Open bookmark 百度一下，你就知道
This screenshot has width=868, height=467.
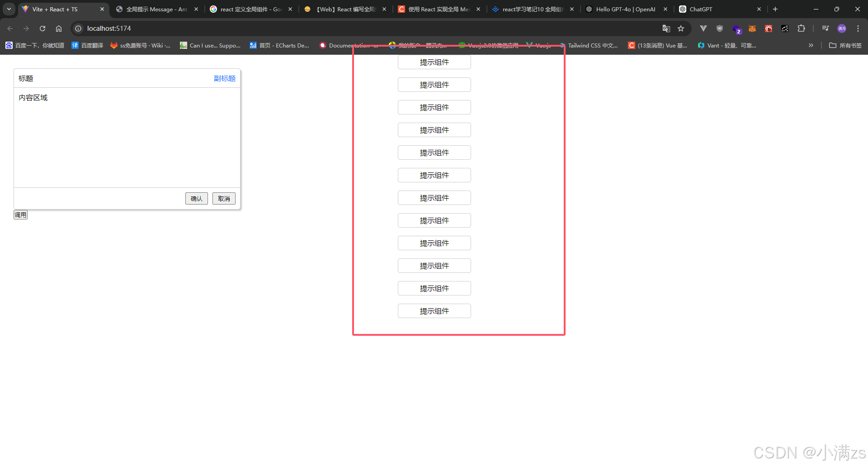(x=35, y=45)
